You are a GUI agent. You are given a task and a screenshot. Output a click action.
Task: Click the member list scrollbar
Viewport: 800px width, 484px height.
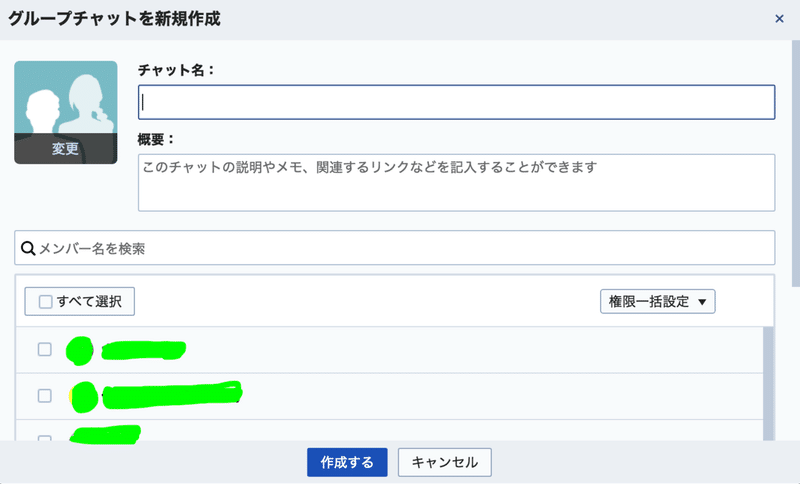(x=768, y=384)
